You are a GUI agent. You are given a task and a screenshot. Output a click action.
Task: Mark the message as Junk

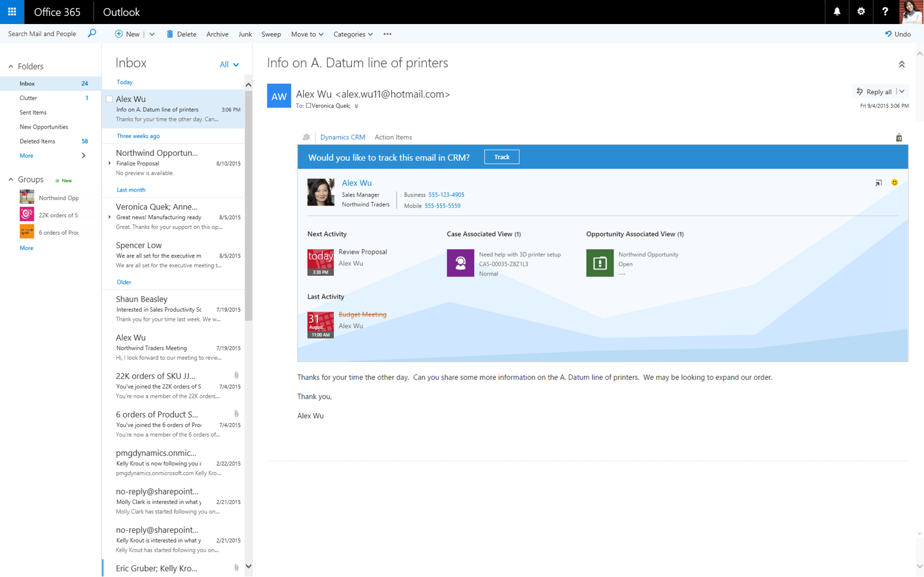pos(245,34)
